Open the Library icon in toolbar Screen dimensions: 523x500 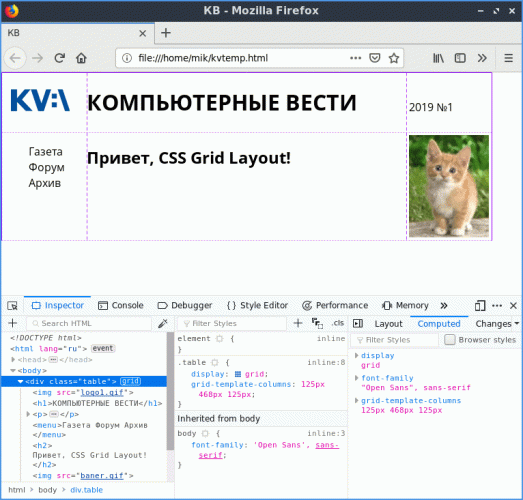(x=438, y=58)
